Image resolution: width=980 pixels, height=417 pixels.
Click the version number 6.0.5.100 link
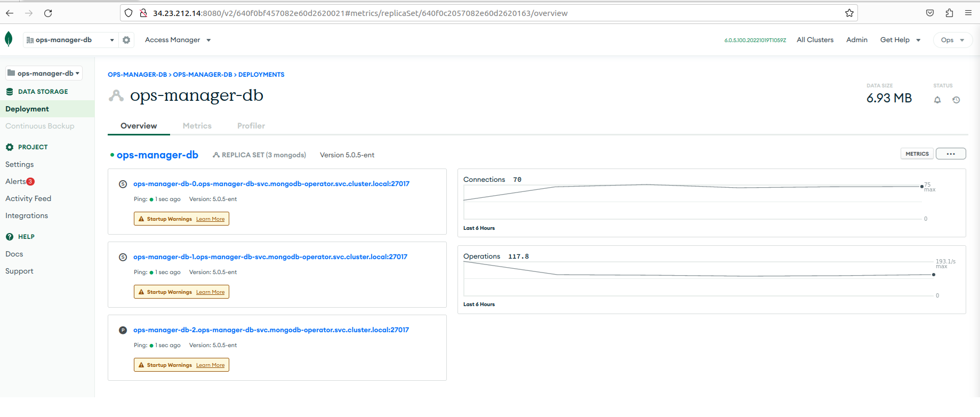755,41
